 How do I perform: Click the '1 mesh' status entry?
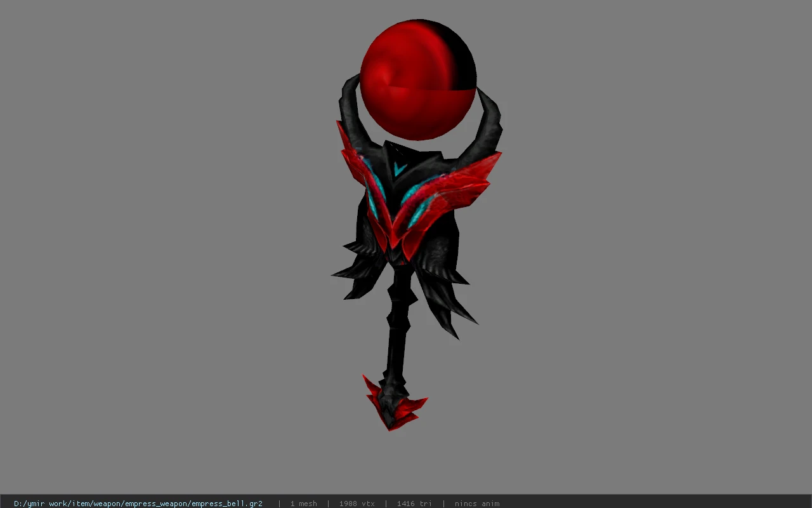point(303,504)
